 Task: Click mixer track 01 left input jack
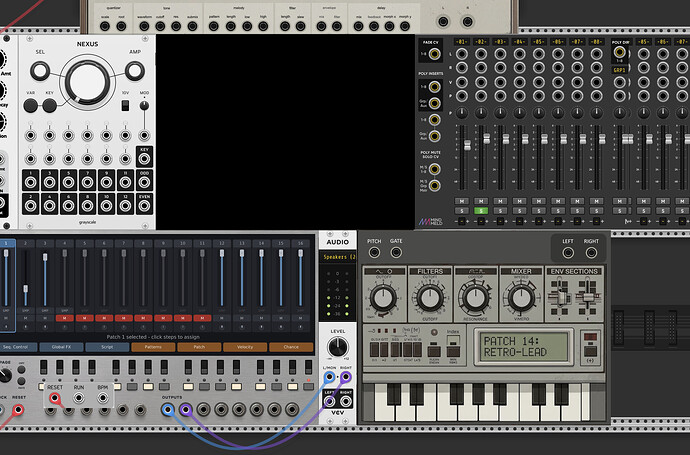[462, 54]
